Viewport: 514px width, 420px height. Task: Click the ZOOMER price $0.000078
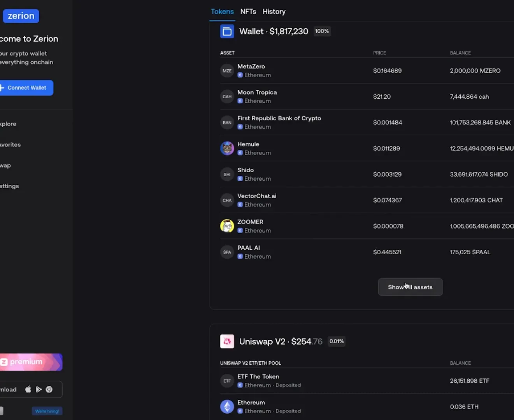(x=388, y=226)
